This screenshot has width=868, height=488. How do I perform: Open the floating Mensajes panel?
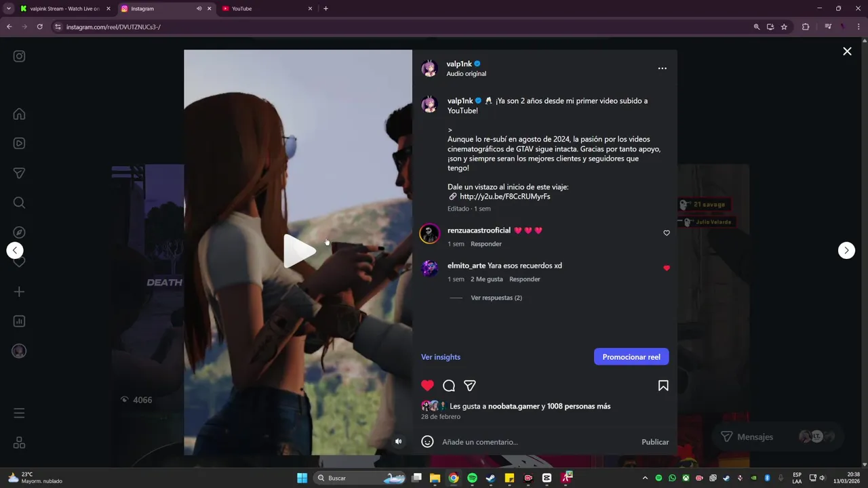(x=777, y=437)
